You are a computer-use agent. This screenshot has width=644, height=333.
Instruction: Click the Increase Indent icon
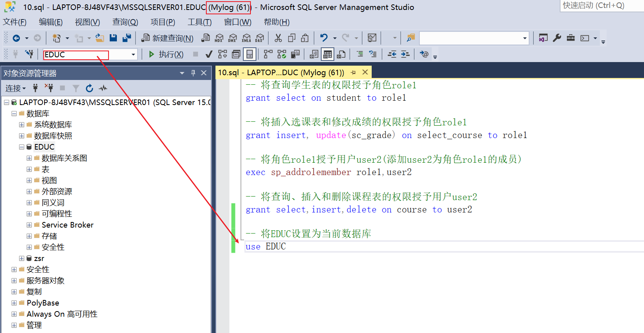[405, 54]
